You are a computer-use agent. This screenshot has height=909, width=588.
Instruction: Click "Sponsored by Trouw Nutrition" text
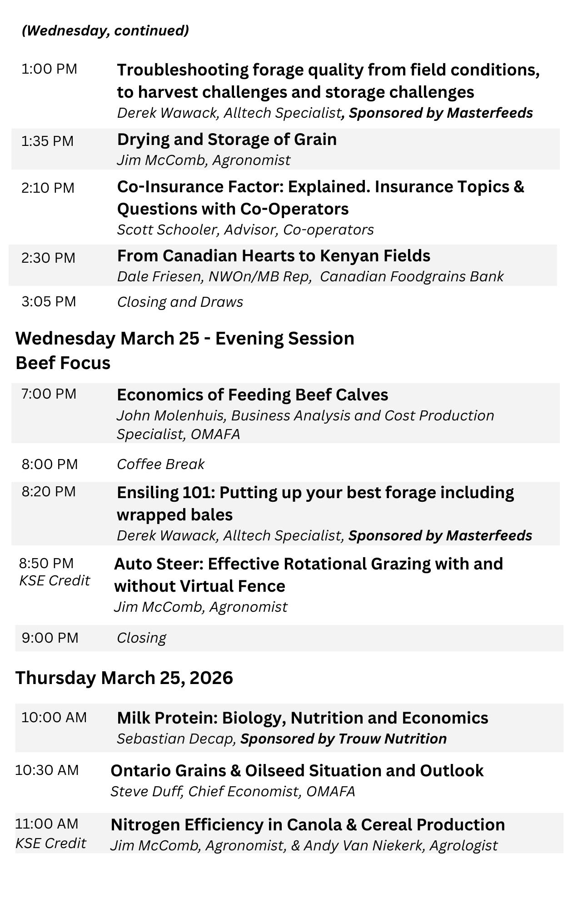[x=343, y=739]
